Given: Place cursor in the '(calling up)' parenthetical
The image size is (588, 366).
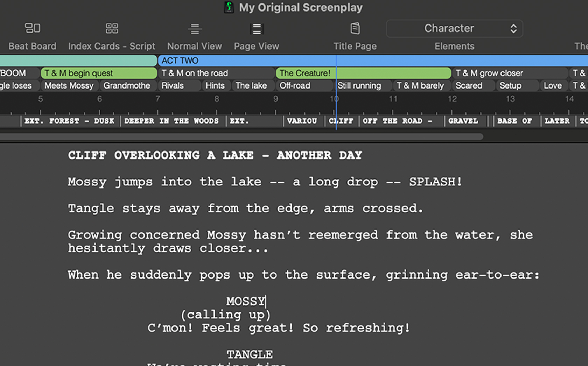Looking at the screenshot, I should coord(226,315).
